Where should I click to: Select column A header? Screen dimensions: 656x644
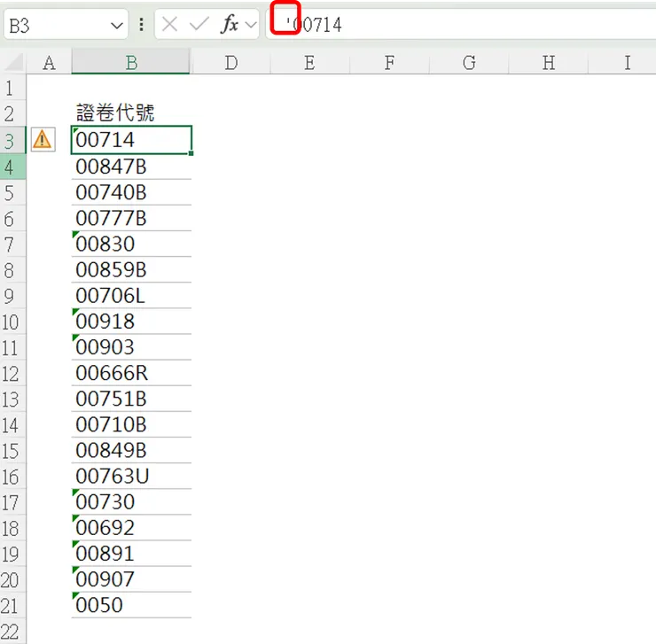[49, 63]
